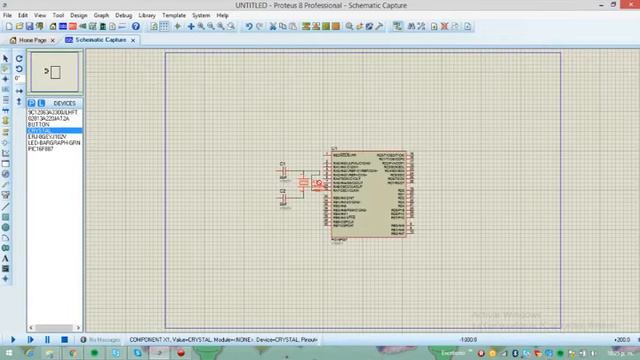The width and height of the screenshot is (640, 360).
Task: Click the rotation angle input field
Action: 19,78
